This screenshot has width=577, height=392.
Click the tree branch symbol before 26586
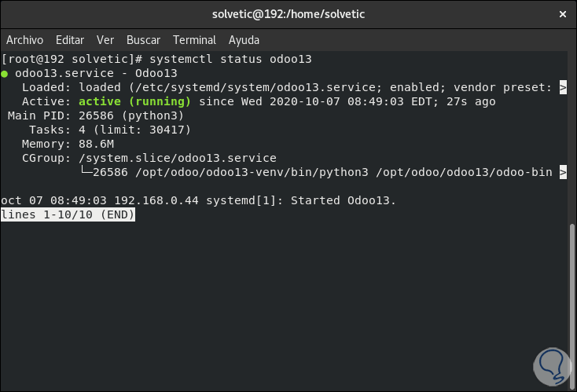pyautogui.click(x=86, y=172)
